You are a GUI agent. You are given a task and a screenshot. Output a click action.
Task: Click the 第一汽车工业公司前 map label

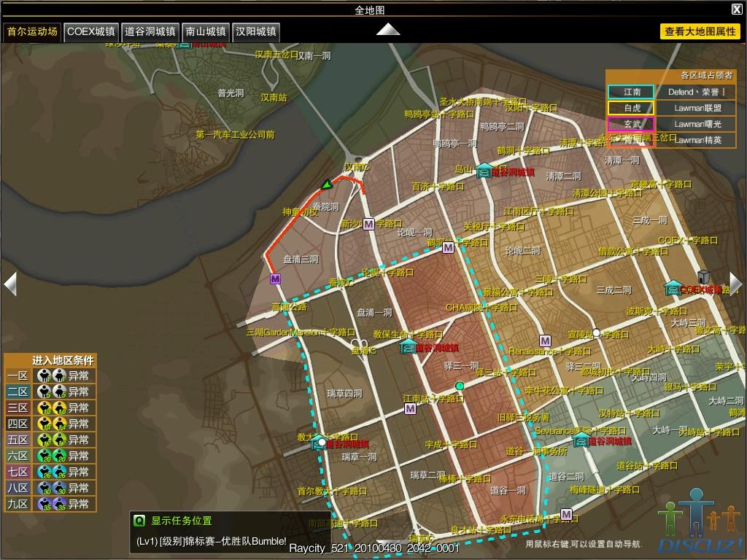coord(236,135)
